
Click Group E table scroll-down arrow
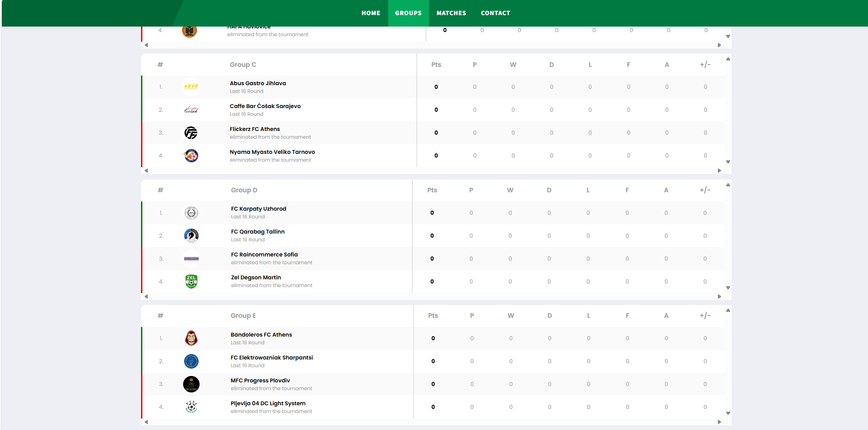pos(728,414)
